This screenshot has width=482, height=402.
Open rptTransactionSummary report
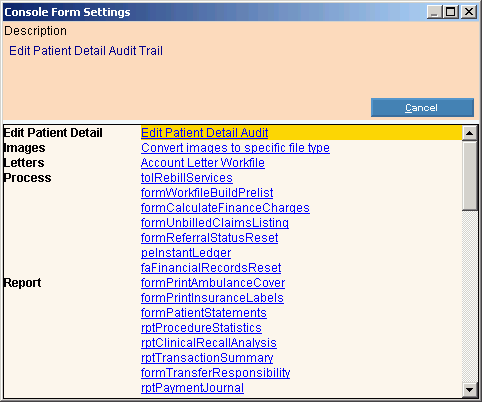(x=207, y=358)
